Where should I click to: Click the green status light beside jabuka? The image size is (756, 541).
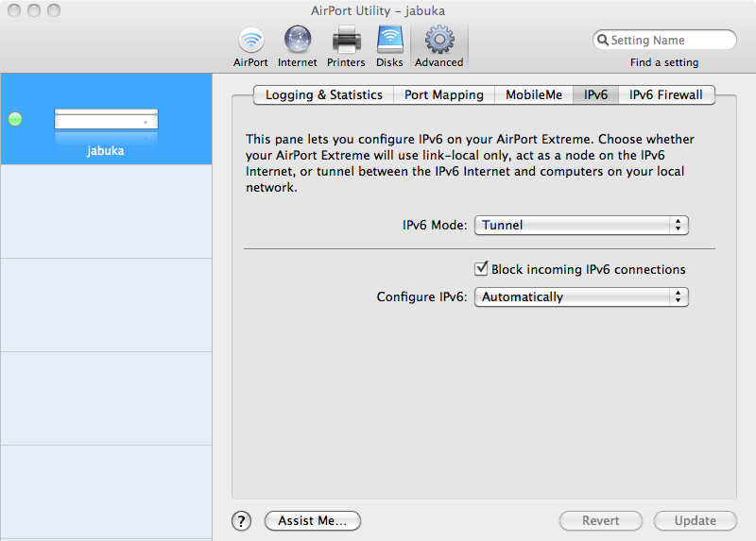[15, 119]
